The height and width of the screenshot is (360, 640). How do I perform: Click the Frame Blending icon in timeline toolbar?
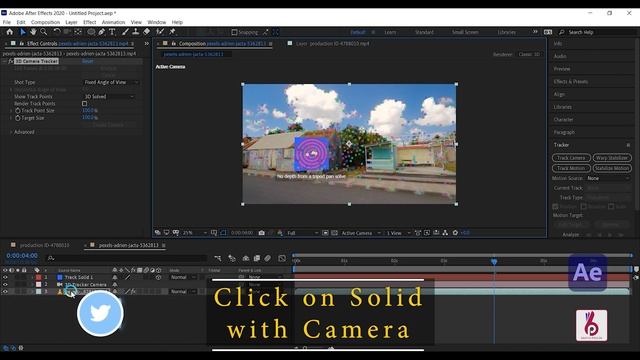(x=257, y=258)
